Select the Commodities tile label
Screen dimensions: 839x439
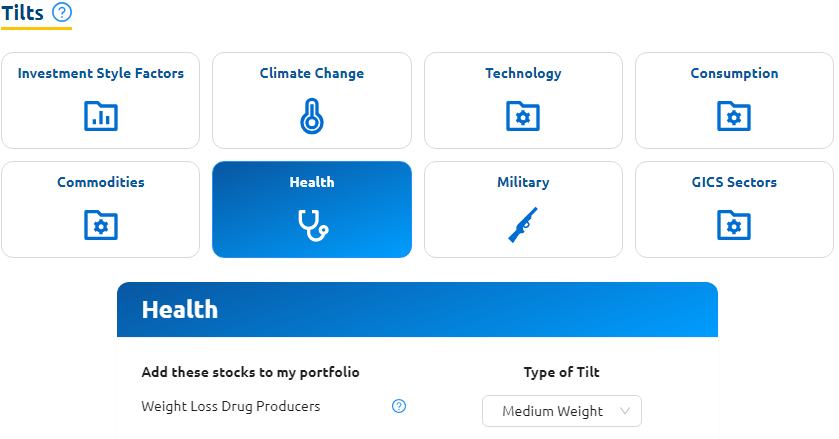point(101,182)
